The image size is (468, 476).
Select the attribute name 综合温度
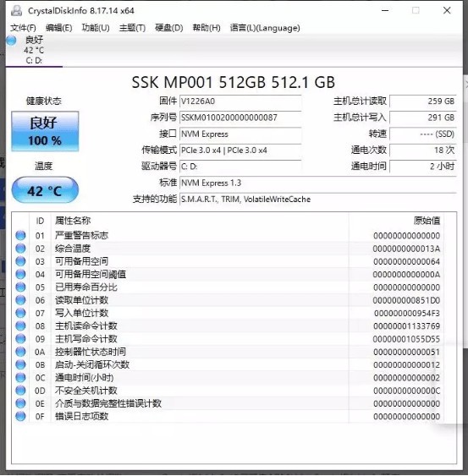[73, 249]
